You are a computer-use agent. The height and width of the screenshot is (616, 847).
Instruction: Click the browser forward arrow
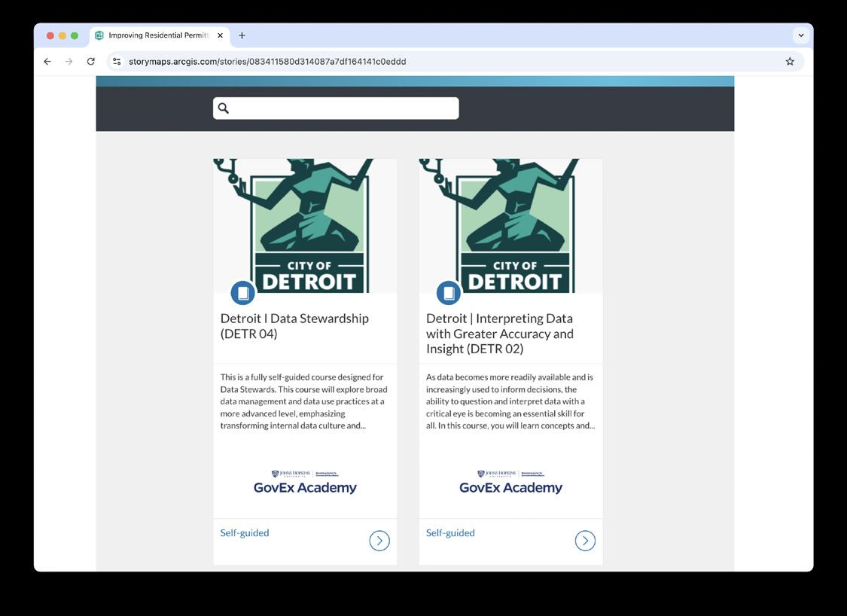69,62
